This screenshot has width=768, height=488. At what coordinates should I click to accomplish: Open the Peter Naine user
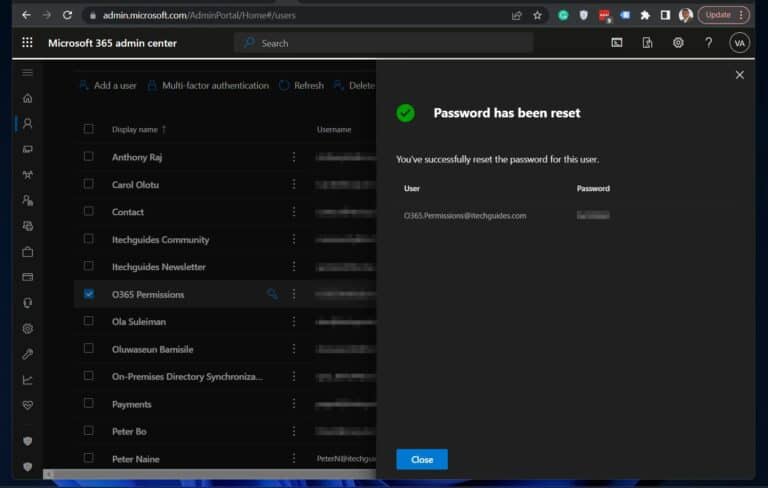[x=136, y=459]
